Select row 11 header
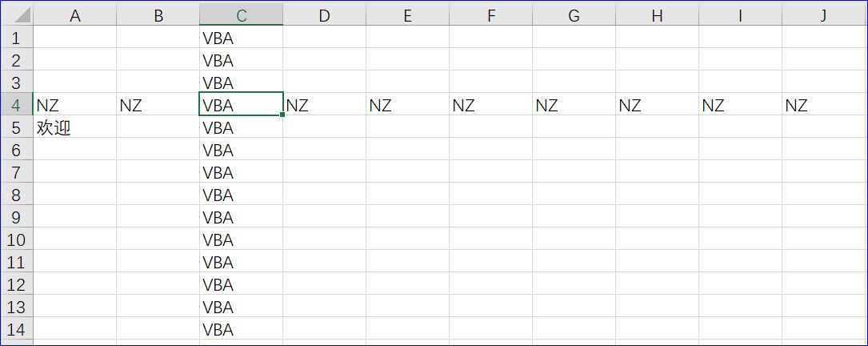Screen dimensions: 868x346 point(17,261)
